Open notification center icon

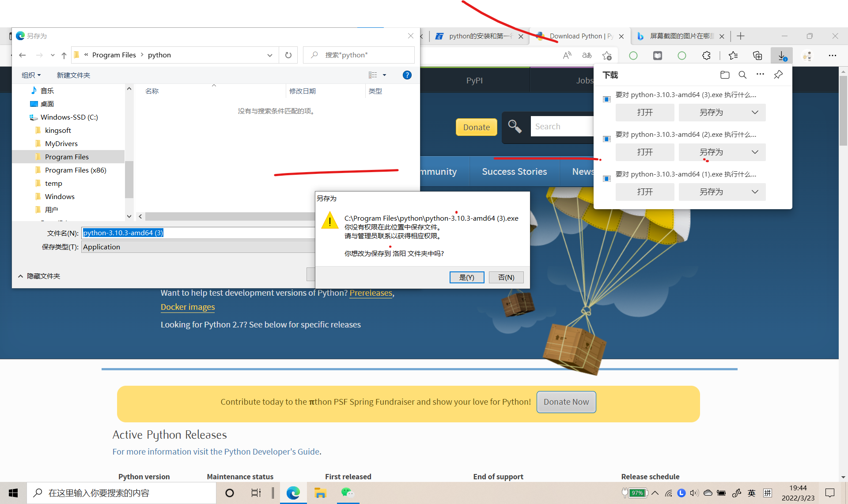click(x=830, y=493)
